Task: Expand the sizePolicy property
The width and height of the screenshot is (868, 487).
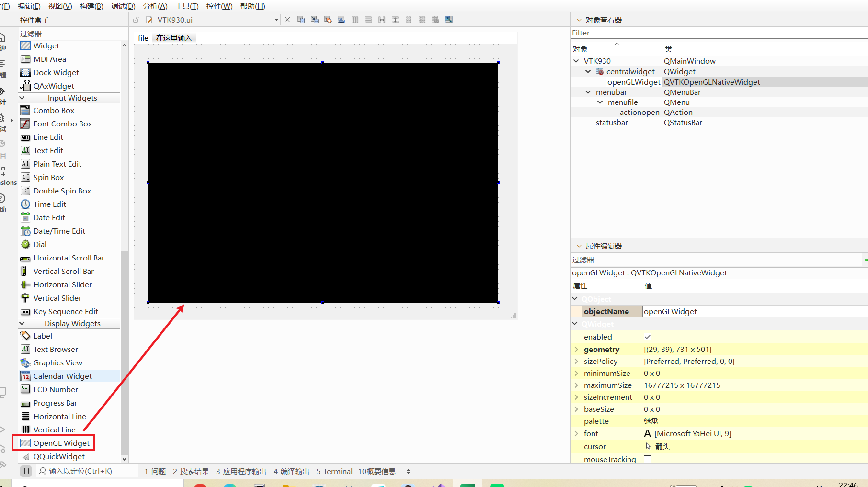Action: point(576,361)
